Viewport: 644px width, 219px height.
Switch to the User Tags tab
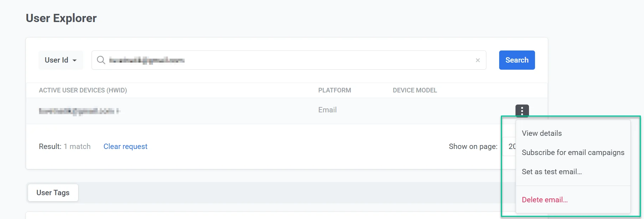[53, 193]
